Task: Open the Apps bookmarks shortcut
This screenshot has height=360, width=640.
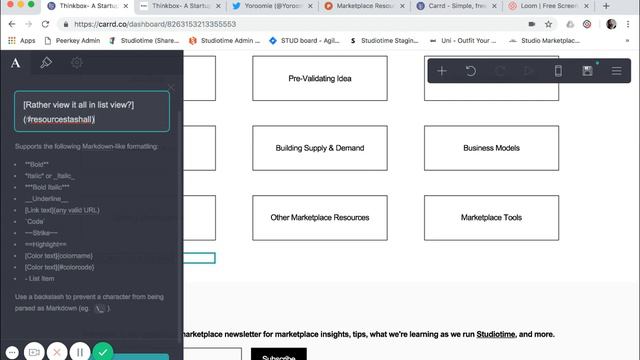Action: pos(22,40)
